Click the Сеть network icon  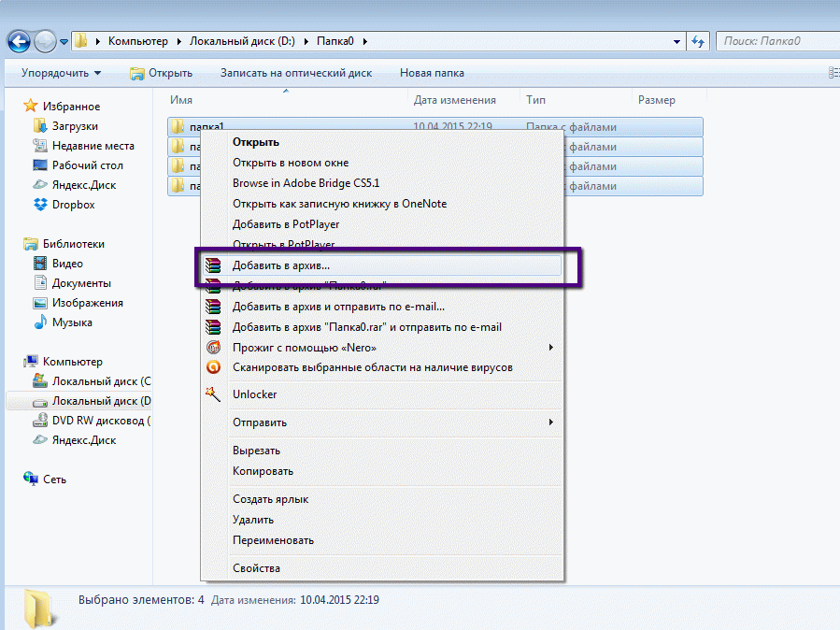(31, 479)
